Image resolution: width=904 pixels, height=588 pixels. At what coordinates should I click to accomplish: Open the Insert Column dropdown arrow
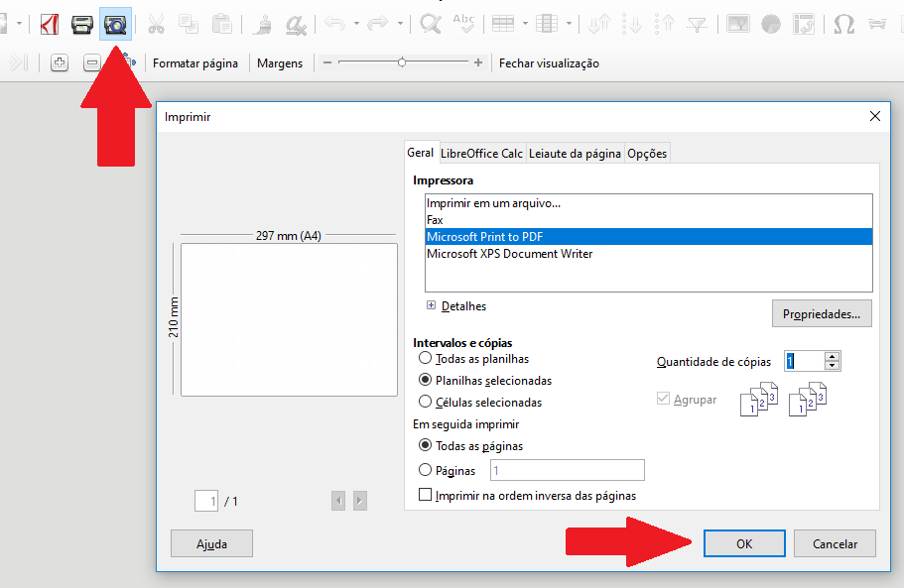tap(569, 24)
